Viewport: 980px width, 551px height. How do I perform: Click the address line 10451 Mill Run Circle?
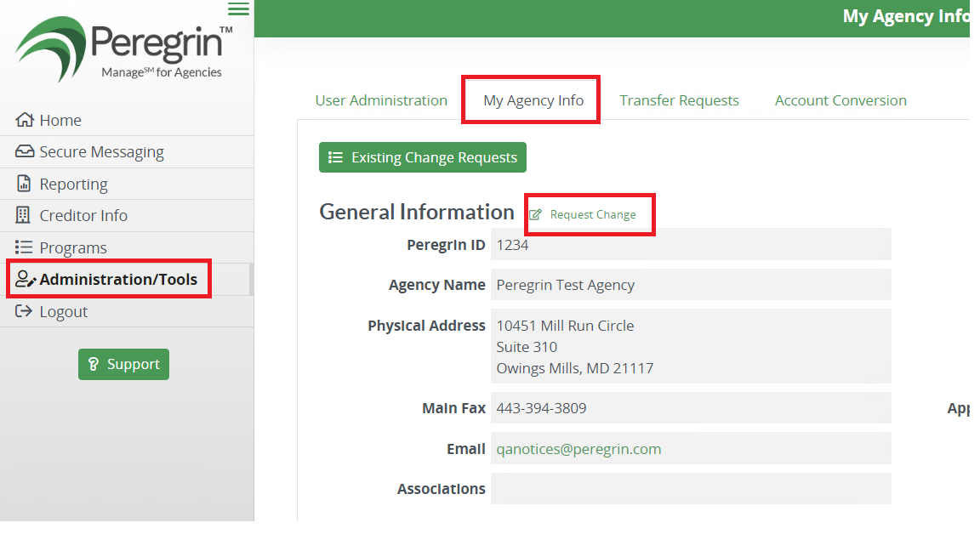pyautogui.click(x=565, y=326)
